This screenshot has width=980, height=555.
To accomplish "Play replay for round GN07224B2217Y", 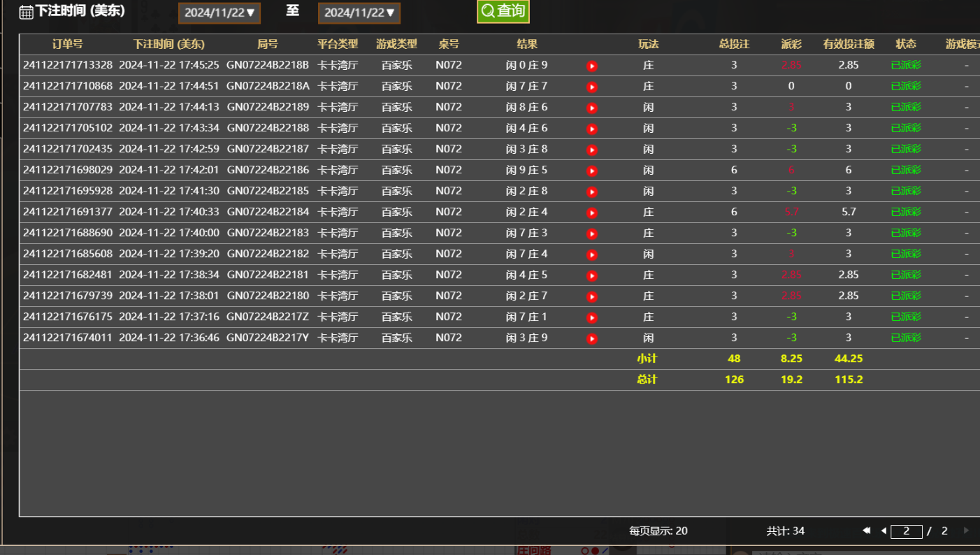I will (592, 338).
